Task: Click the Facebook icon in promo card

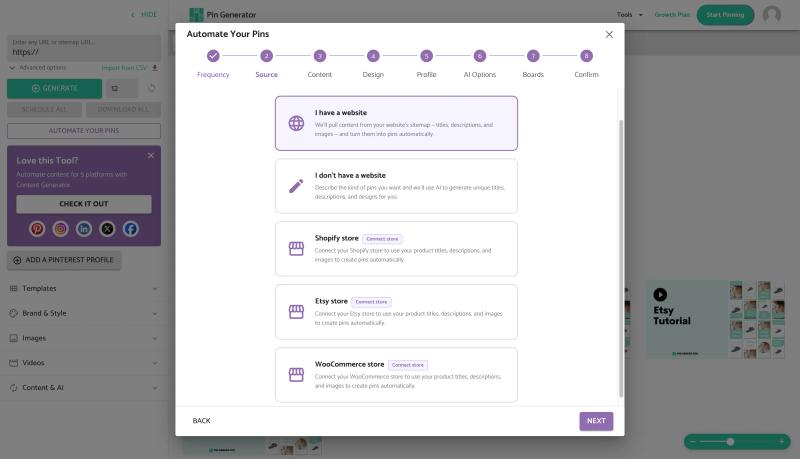Action: [131, 229]
